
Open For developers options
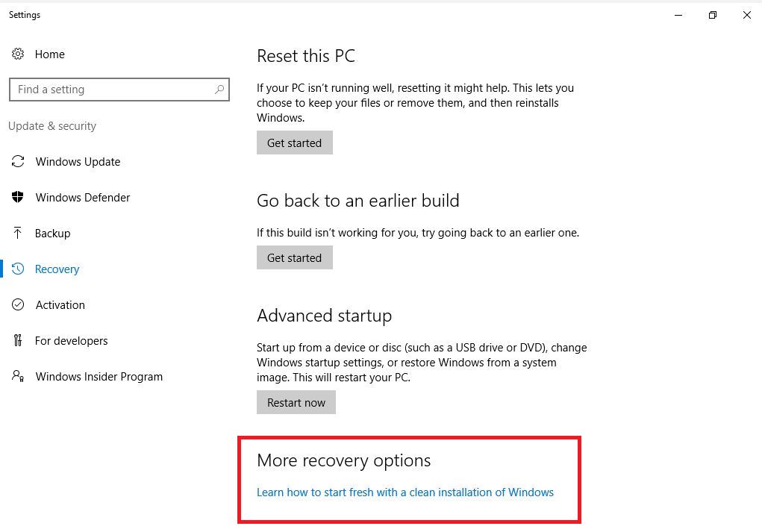72,341
